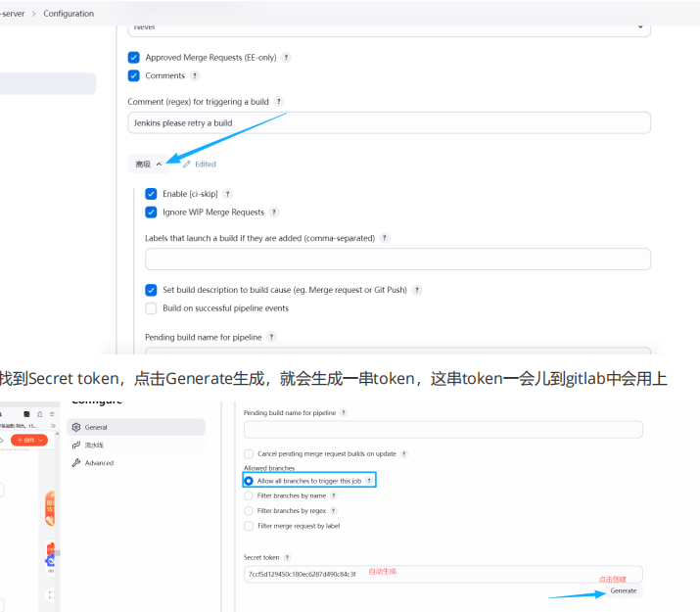The image size is (700, 612).
Task: Toggle Set build description to build cause
Action: 151,290
